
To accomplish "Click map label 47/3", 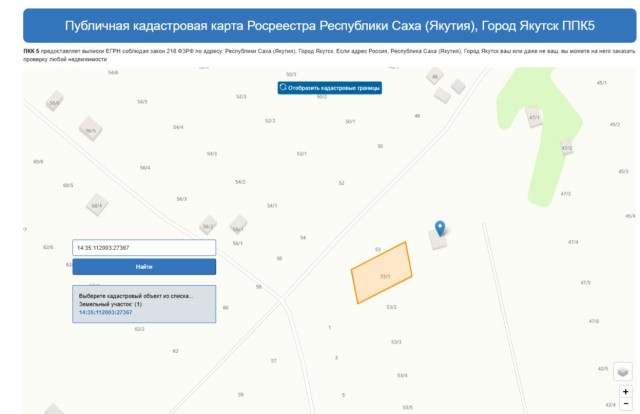I will (x=566, y=194).
